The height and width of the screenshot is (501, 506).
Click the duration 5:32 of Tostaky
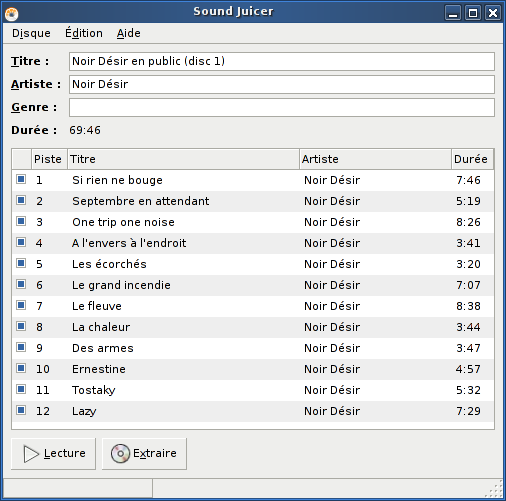[468, 390]
